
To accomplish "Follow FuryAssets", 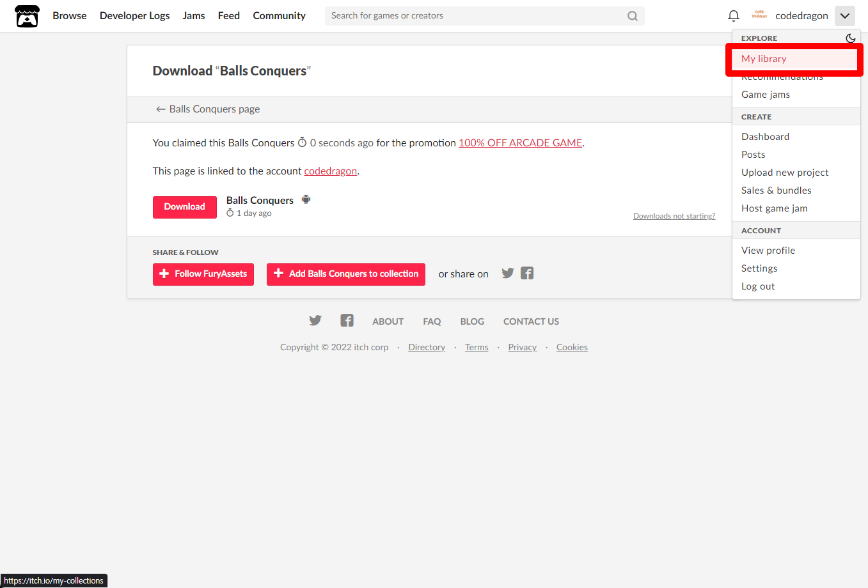I will (203, 274).
